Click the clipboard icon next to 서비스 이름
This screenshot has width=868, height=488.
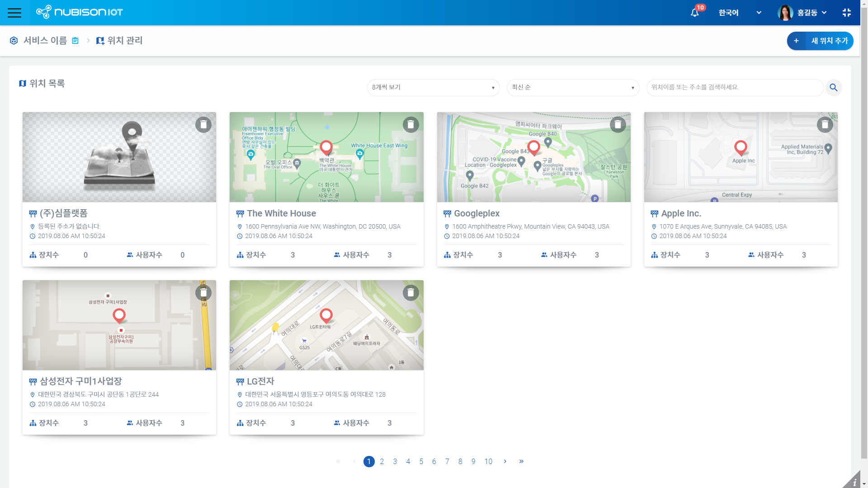coord(75,41)
